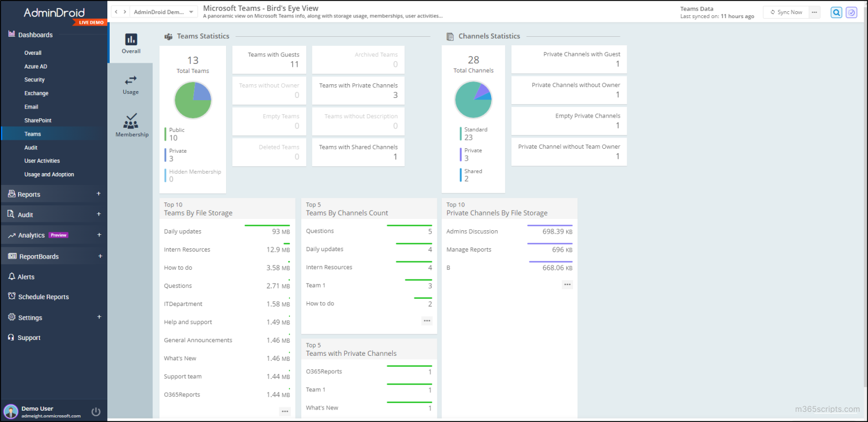Click the dashed-circle check icon beside search
The width and height of the screenshot is (868, 422).
point(852,12)
